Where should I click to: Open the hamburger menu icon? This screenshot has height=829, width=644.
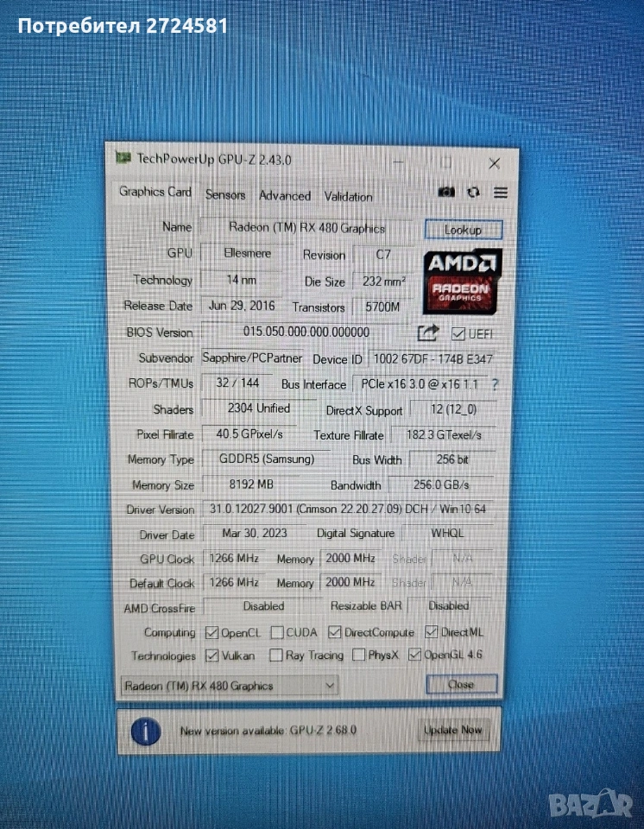tap(501, 193)
